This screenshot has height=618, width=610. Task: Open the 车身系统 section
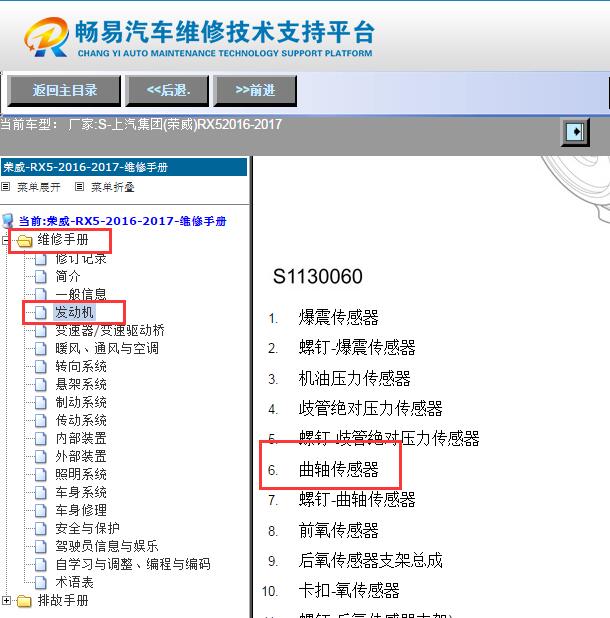coord(81,492)
